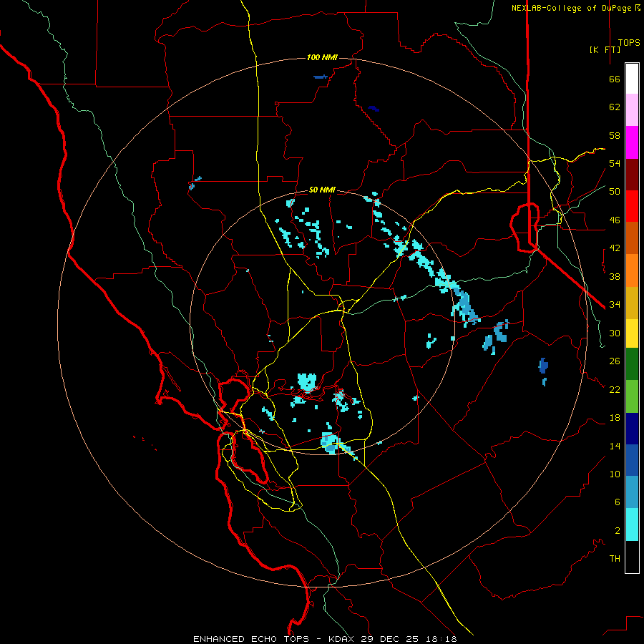Pick the light green legend swatch
The width and height of the screenshot is (644, 644).
[632, 396]
